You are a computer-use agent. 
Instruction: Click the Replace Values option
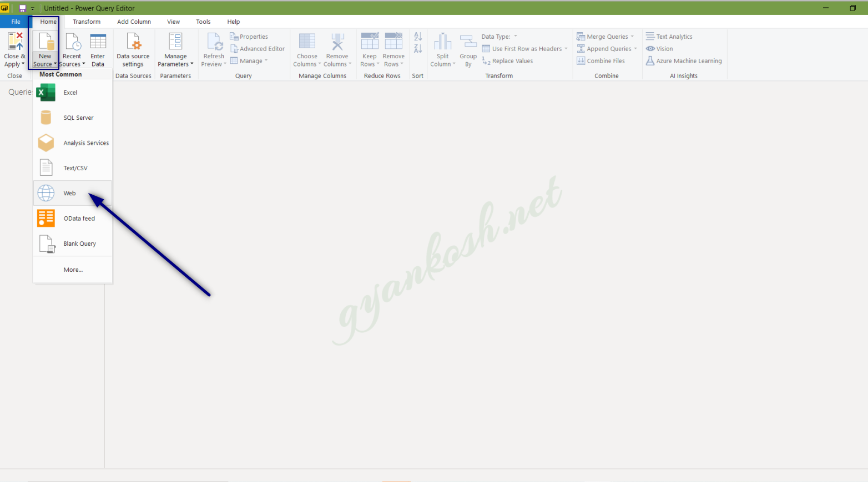pos(507,61)
